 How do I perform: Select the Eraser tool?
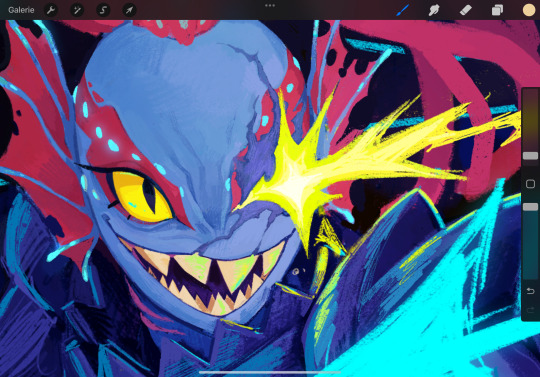[466, 10]
